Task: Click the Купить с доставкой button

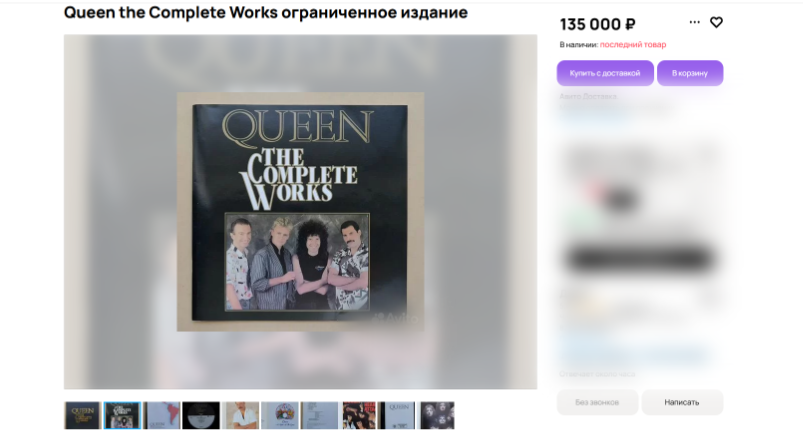Action: 605,73
